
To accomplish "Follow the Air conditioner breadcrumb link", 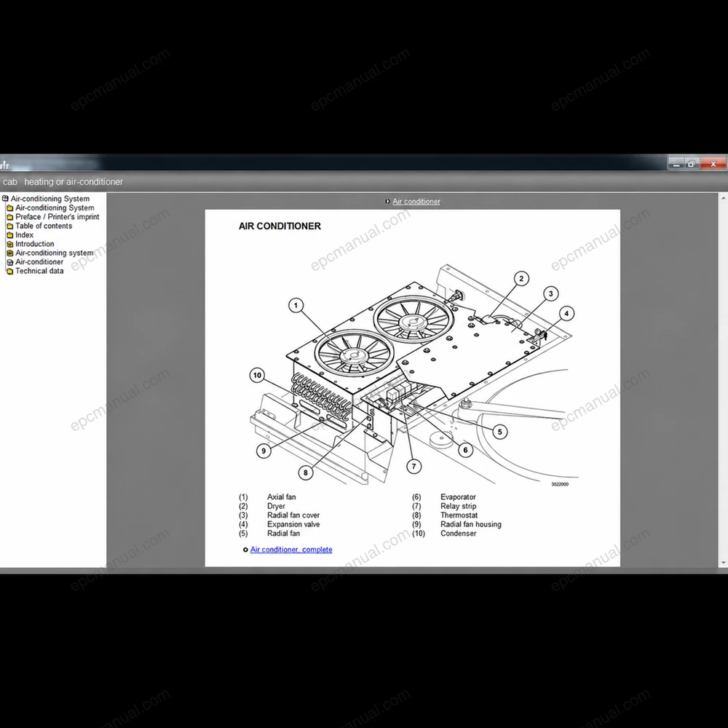I will click(x=416, y=202).
